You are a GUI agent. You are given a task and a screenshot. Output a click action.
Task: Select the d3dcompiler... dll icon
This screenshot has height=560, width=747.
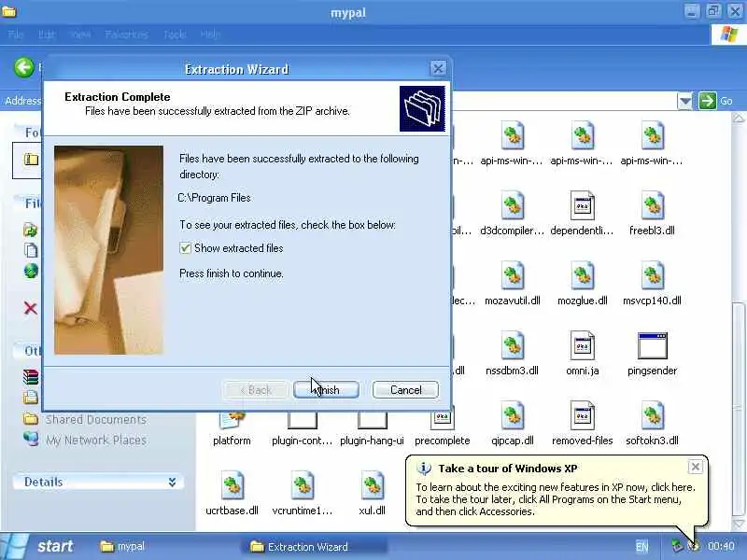pyautogui.click(x=512, y=205)
